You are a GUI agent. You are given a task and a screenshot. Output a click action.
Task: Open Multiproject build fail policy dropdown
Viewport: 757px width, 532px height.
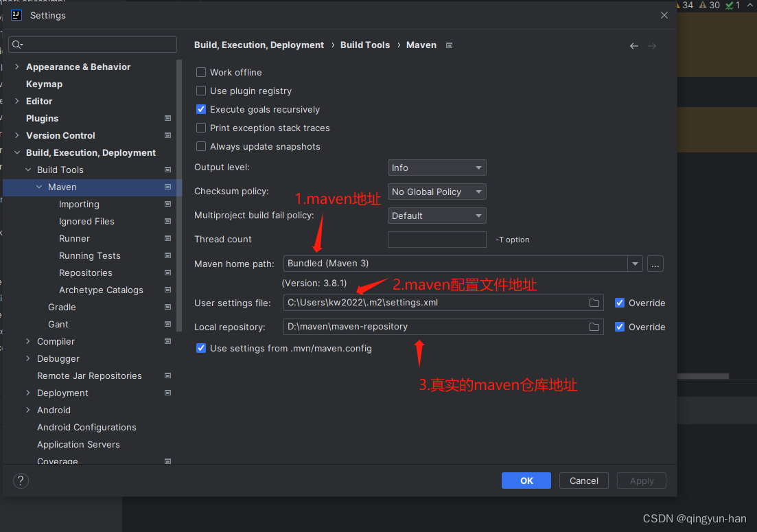[437, 216]
